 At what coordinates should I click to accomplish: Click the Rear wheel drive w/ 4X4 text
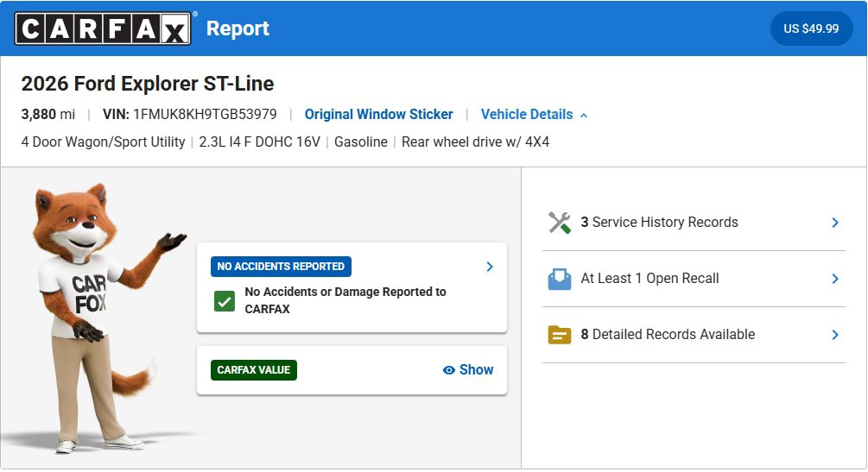point(476,142)
